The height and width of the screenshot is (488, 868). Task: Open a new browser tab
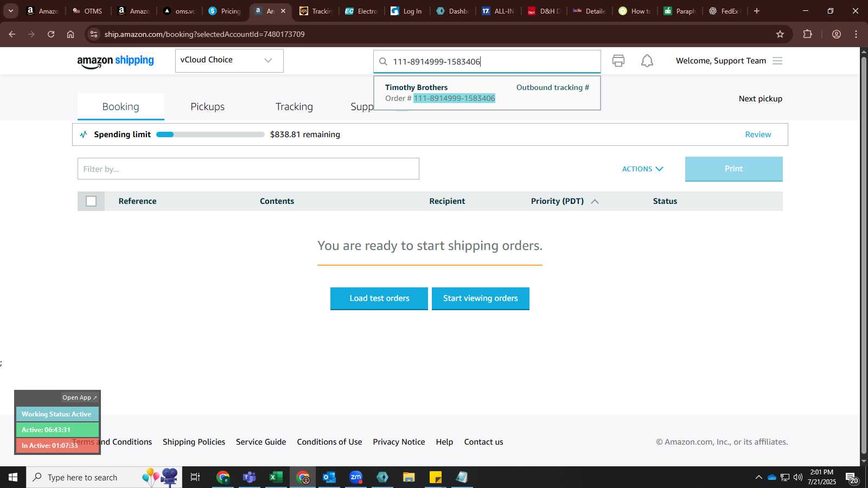(x=757, y=11)
